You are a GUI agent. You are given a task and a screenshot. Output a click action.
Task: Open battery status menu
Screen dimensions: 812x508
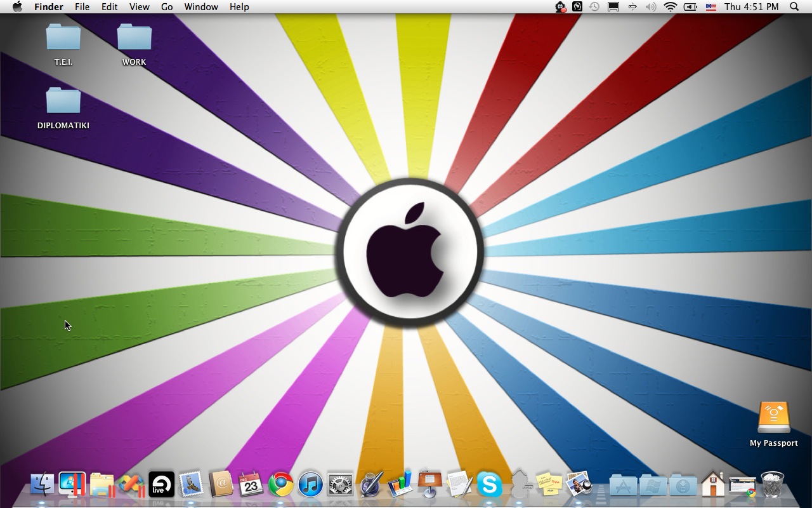click(x=691, y=7)
